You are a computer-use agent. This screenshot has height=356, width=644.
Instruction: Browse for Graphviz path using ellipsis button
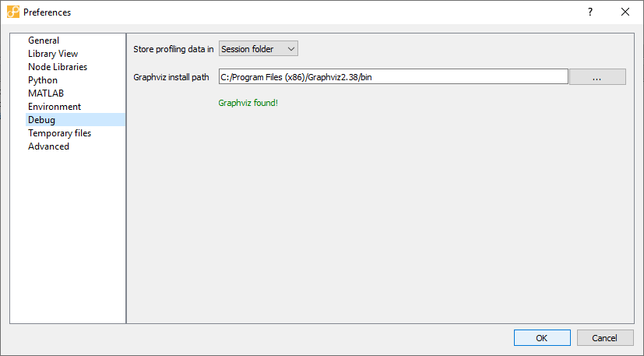(597, 76)
